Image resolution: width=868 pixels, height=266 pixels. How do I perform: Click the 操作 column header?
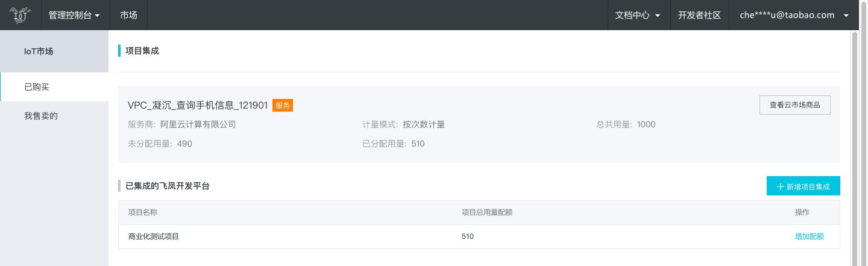point(802,212)
